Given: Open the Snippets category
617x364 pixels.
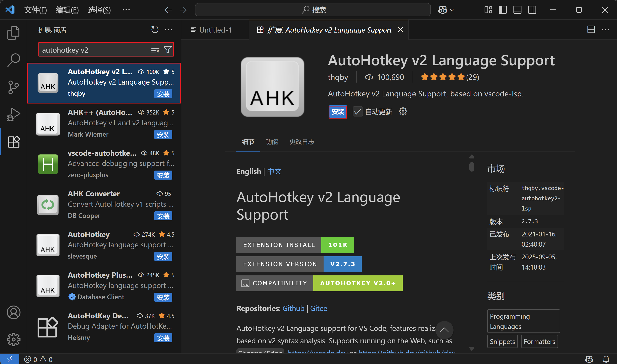Looking at the screenshot, I should [502, 342].
